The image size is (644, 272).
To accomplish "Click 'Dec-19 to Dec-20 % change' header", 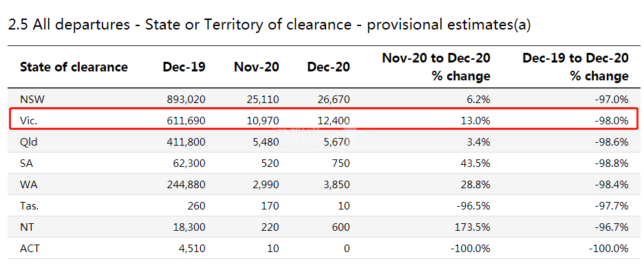I will [x=575, y=67].
